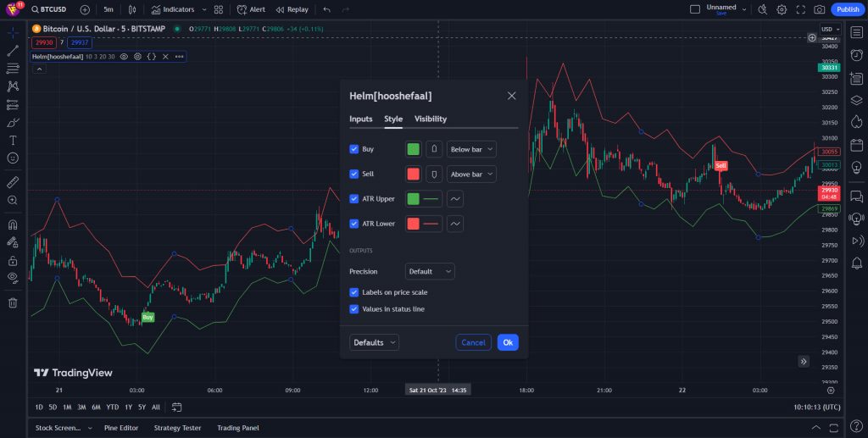
Task: Undo the last chart action
Action: pos(326,9)
